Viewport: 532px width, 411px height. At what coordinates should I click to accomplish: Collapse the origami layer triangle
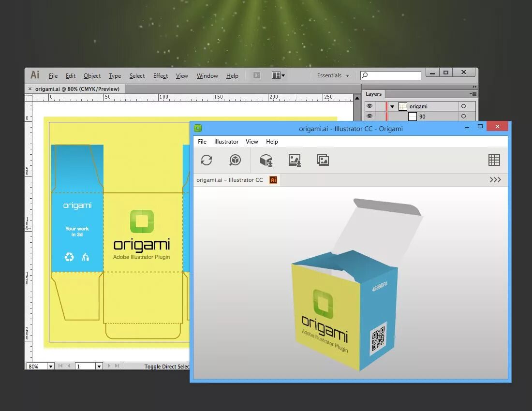pos(392,106)
